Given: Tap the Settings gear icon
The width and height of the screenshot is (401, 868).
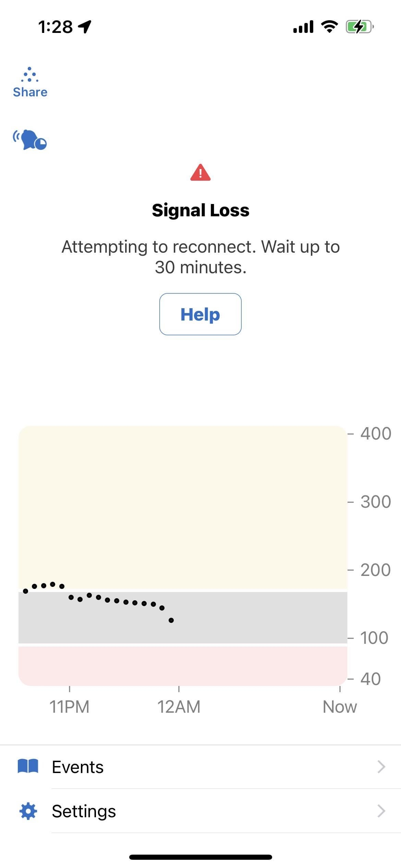Looking at the screenshot, I should (x=28, y=811).
